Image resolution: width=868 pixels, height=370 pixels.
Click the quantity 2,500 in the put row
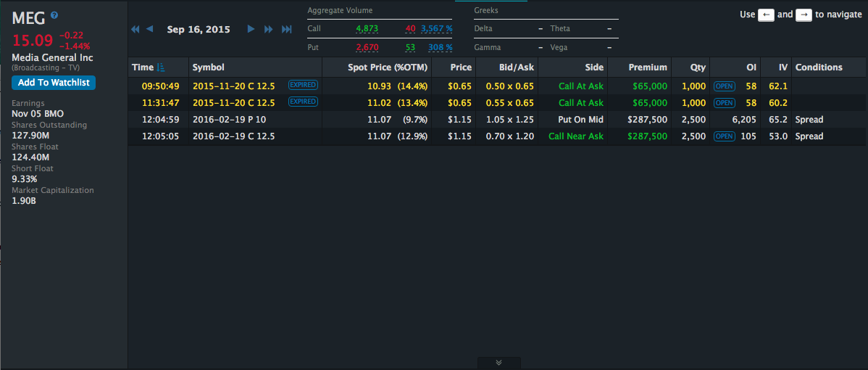click(x=694, y=120)
